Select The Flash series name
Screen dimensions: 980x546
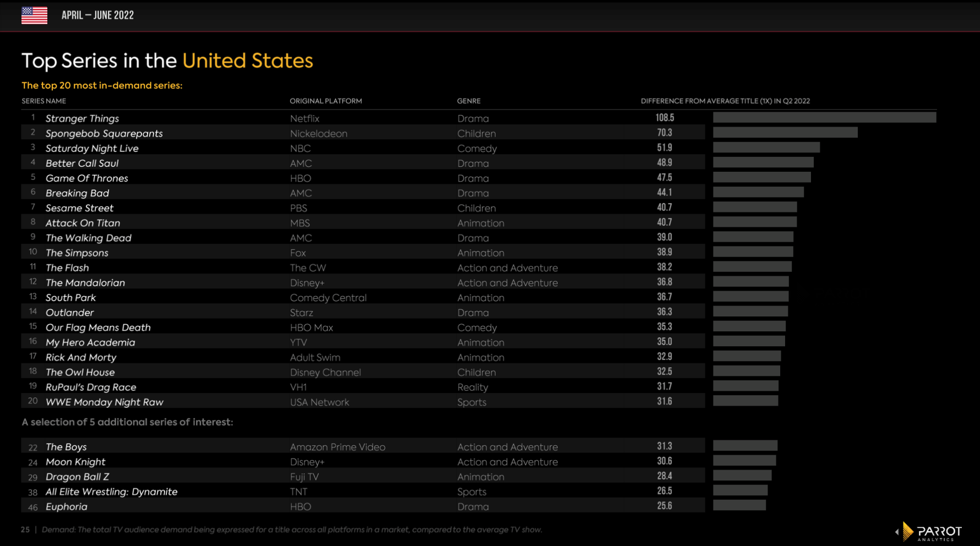click(67, 267)
